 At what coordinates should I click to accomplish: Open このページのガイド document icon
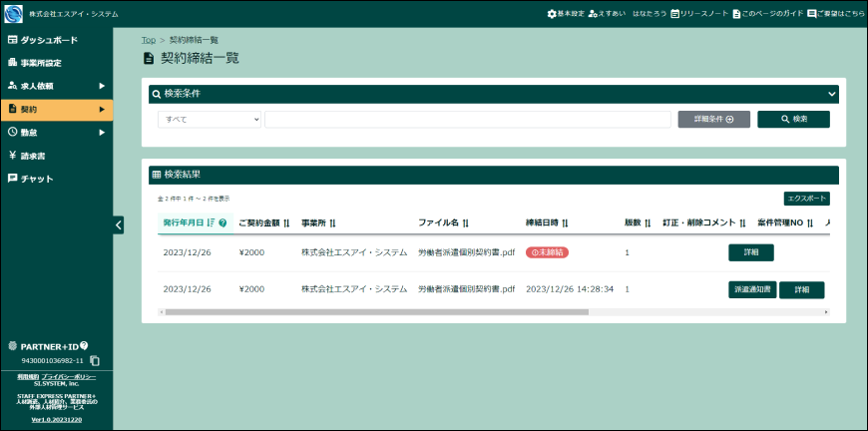coord(736,14)
